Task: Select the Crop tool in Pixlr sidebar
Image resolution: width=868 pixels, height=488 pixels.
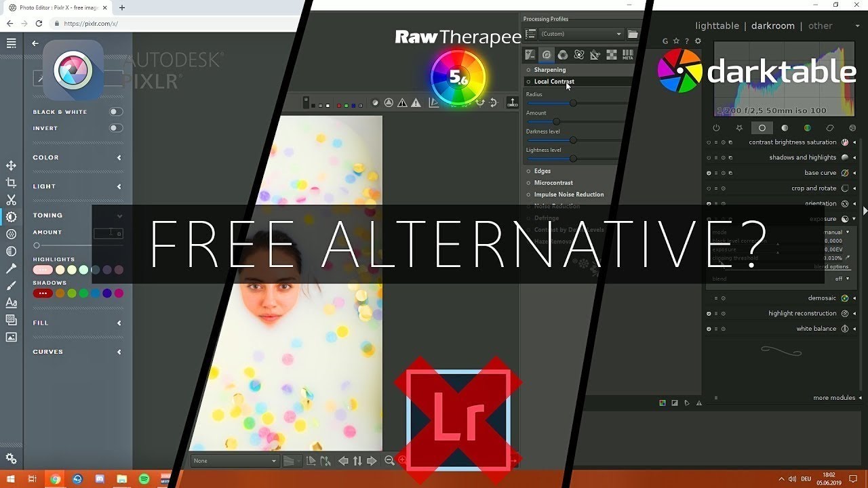Action: tap(11, 183)
